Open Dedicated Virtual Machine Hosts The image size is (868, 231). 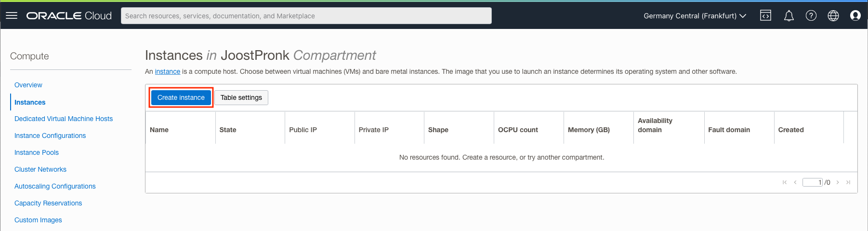64,119
